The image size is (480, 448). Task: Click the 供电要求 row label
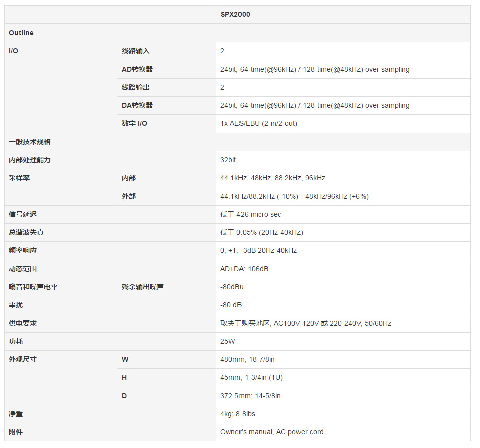pyautogui.click(x=23, y=323)
